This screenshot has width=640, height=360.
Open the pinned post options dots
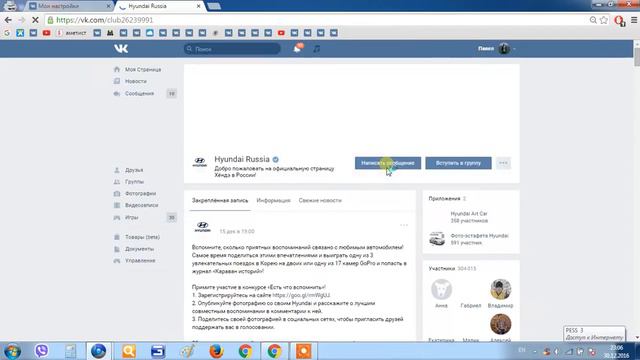coord(404,225)
